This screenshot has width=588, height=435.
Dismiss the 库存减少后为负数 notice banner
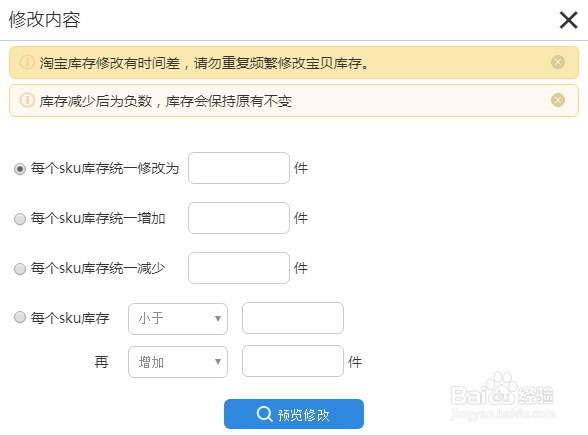[x=558, y=100]
